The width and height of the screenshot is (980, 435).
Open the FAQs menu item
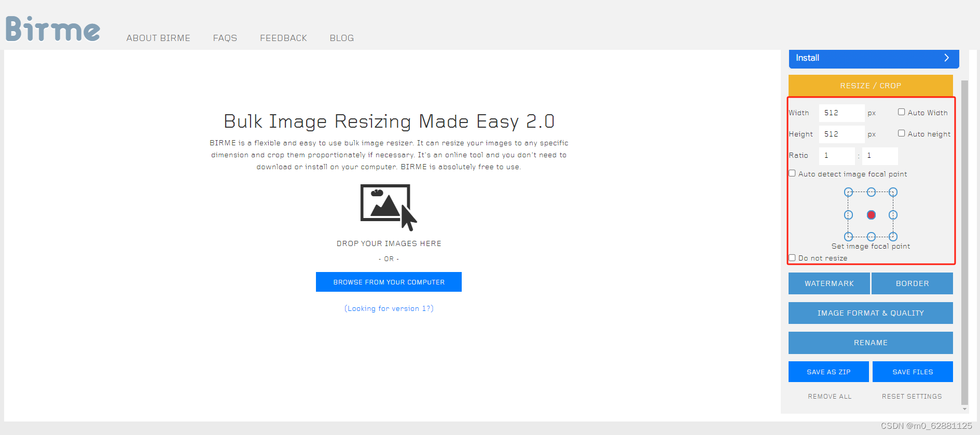[x=225, y=38]
